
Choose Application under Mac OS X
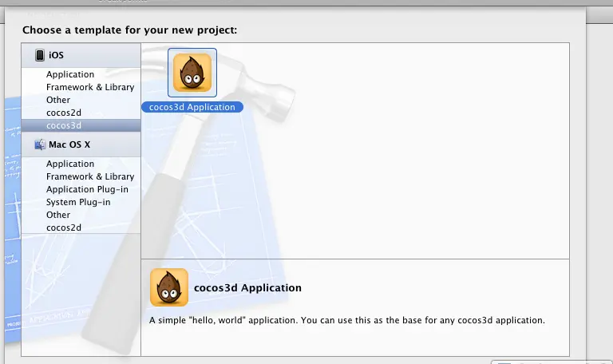[x=70, y=164]
